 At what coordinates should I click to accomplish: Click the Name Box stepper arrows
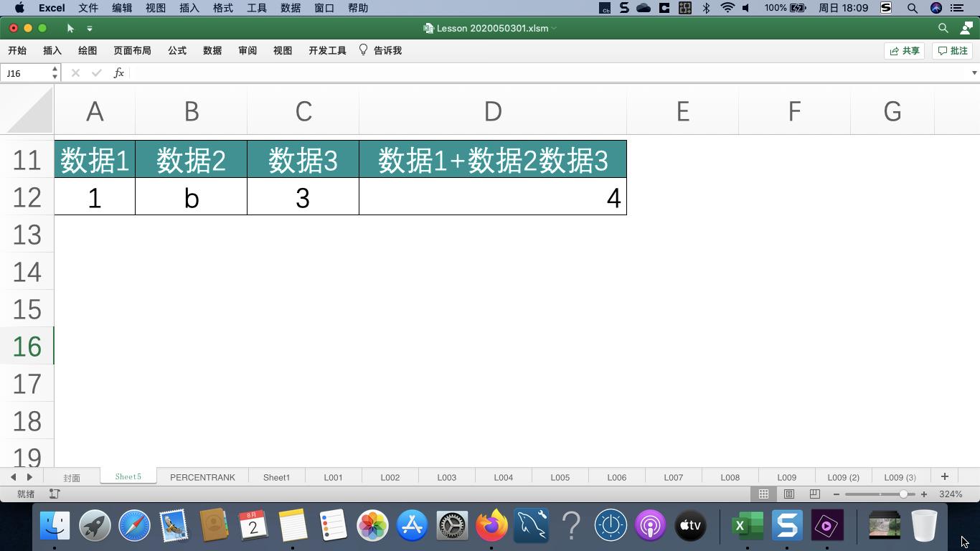55,72
